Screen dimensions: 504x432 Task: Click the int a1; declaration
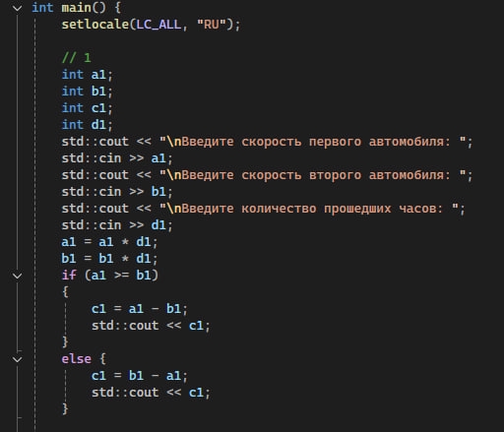87,75
